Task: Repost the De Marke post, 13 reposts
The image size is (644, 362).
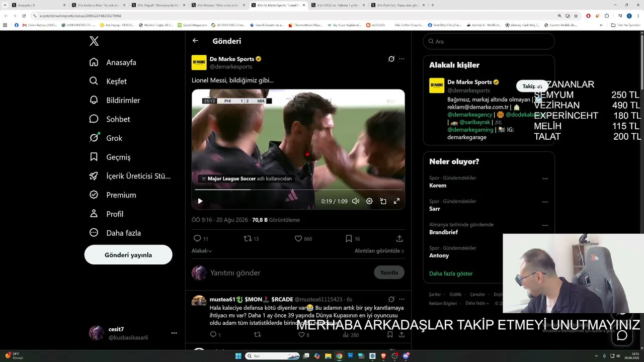Action: tap(251, 238)
